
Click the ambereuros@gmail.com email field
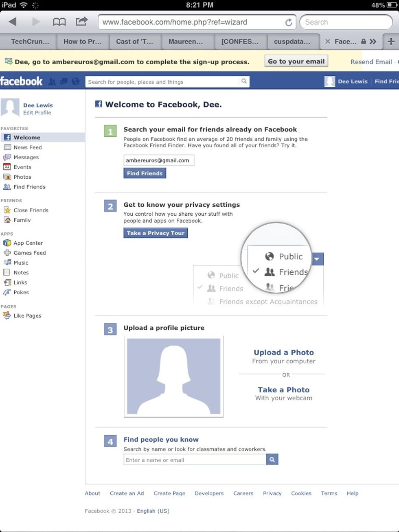[159, 160]
